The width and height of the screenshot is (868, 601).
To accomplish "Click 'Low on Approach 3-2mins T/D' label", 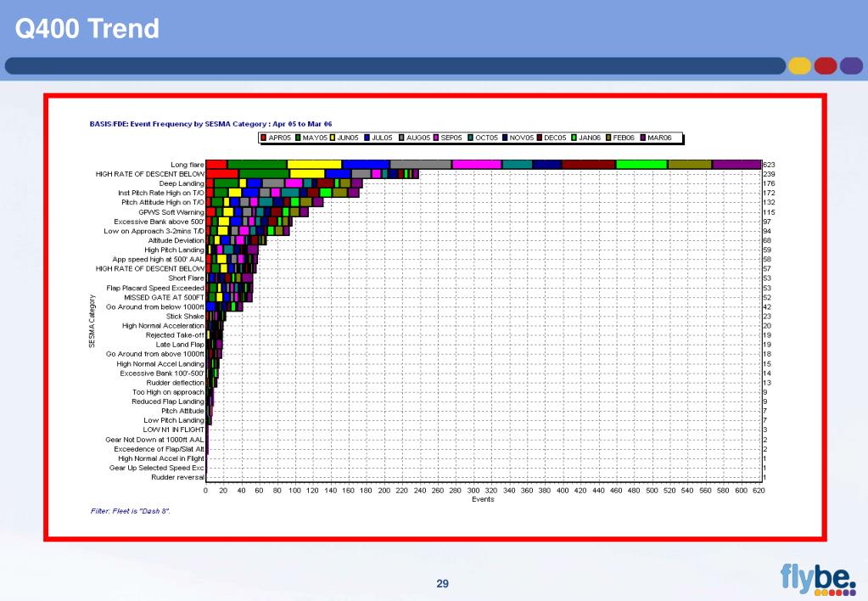I will point(154,231).
